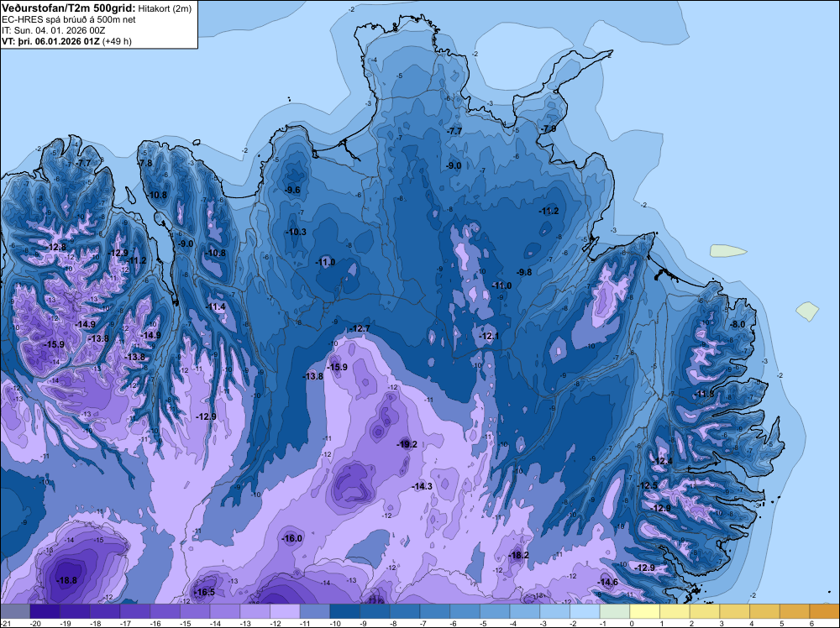Click the -15 label on the legend
The height and width of the screenshot is (628, 840).
coord(186,624)
